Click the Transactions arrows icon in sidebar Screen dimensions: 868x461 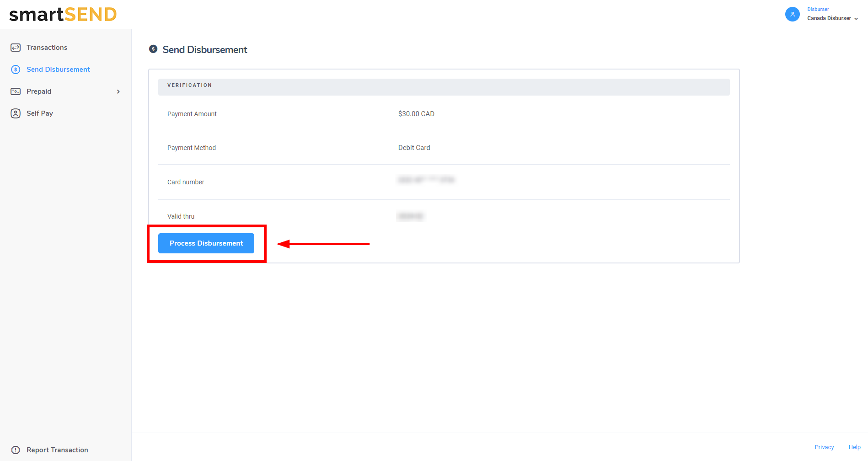[16, 48]
